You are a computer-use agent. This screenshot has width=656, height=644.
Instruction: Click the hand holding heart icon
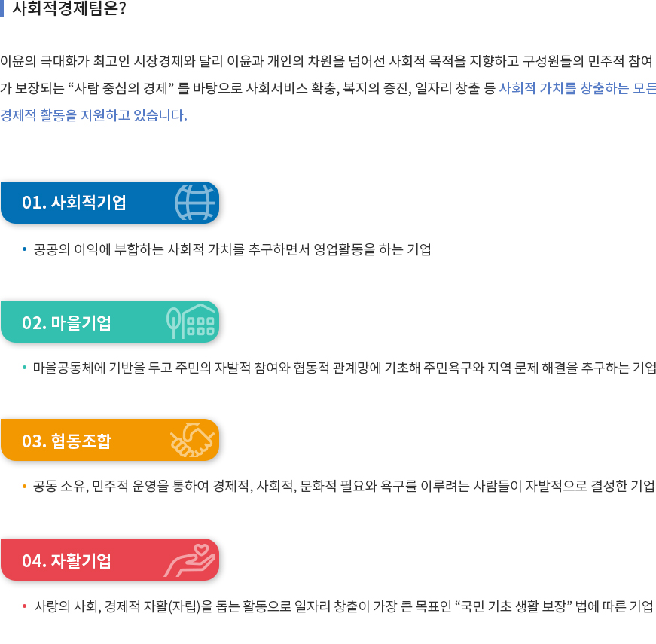tap(190, 560)
